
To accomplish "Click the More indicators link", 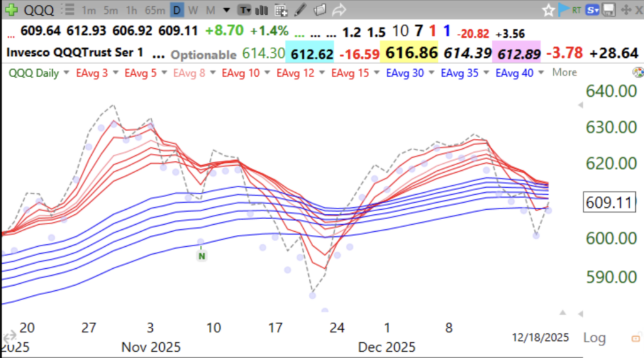I will click(x=564, y=72).
